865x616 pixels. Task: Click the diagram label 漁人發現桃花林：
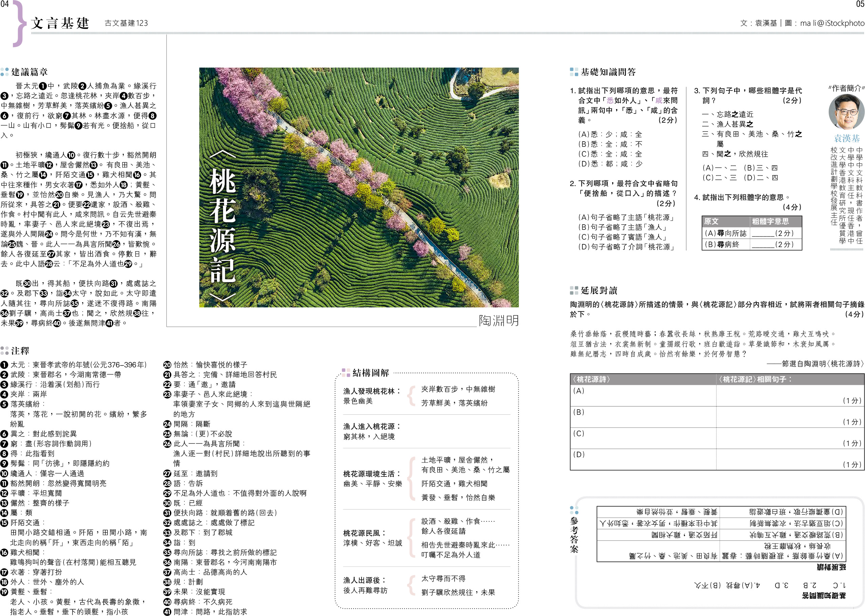(x=372, y=391)
